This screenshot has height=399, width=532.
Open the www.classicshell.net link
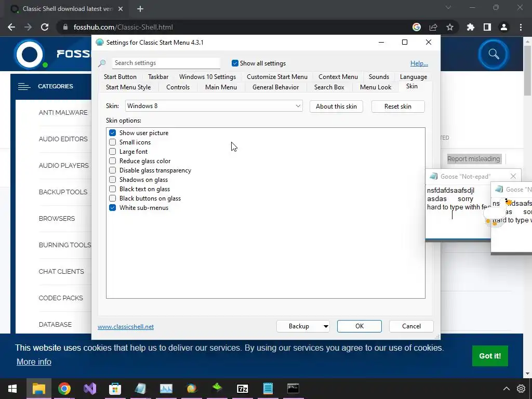point(126,327)
